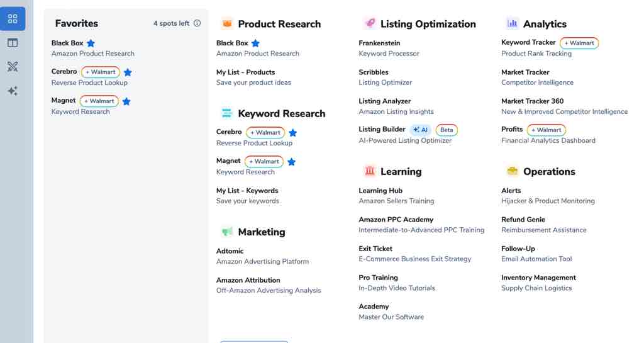Click the Listing Optimization rocket icon
Viewport: 644px width, 343px height.
[370, 23]
